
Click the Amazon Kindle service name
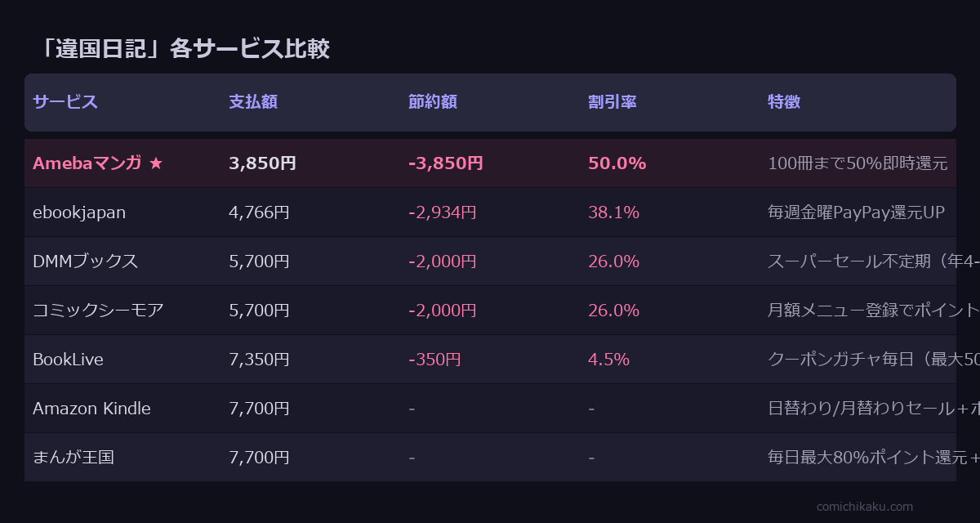[x=91, y=409]
